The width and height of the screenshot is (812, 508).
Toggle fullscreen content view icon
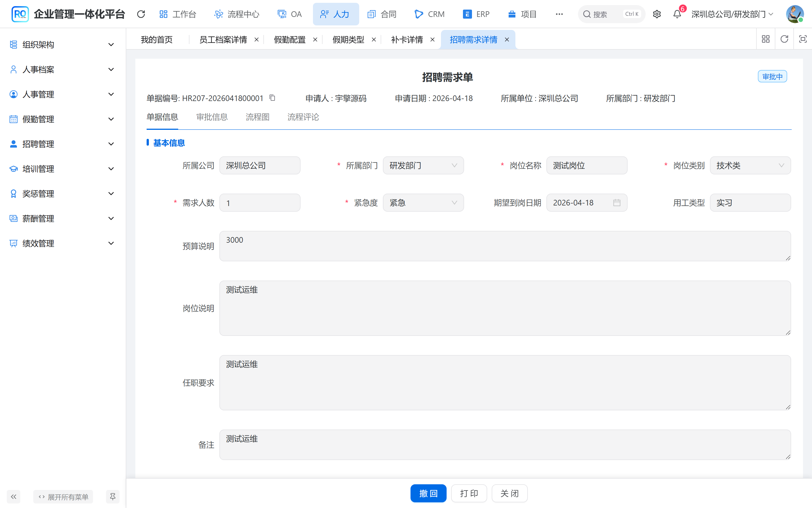tap(803, 39)
